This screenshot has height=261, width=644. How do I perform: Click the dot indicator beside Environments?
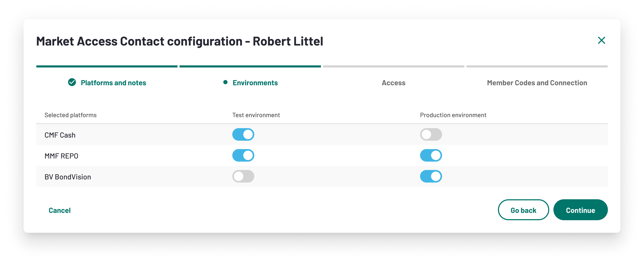225,82
